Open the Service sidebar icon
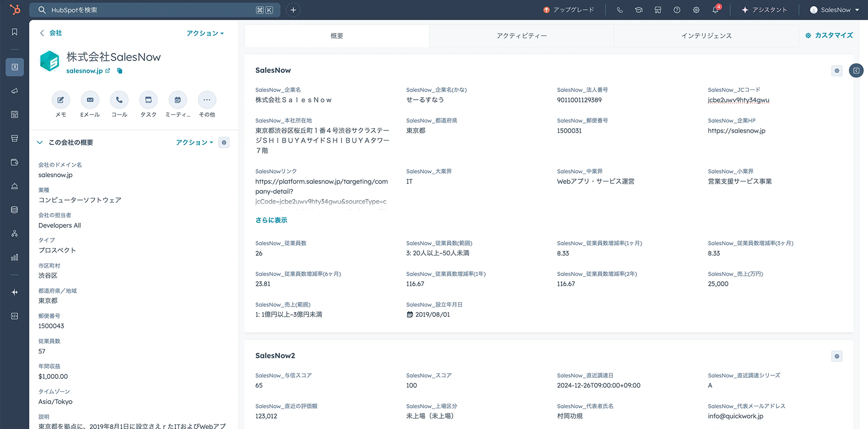 [x=14, y=186]
